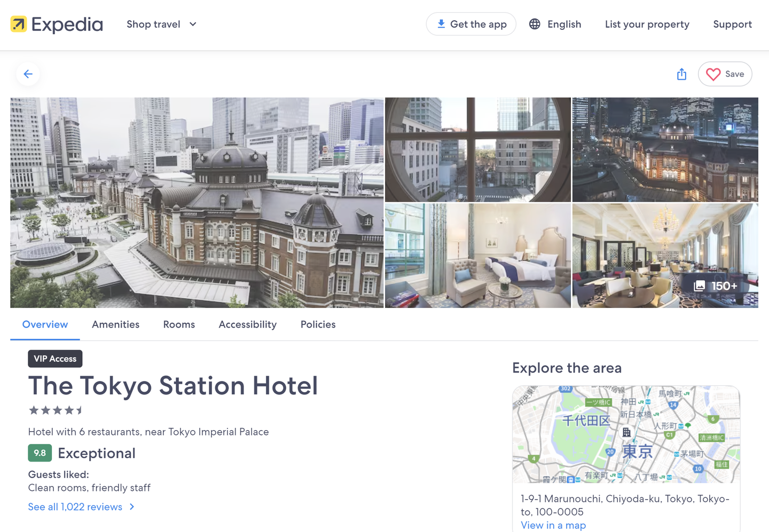Viewport: 769px width, 532px height.
Task: Open the 150+ photo gallery icon
Action: tap(700, 286)
